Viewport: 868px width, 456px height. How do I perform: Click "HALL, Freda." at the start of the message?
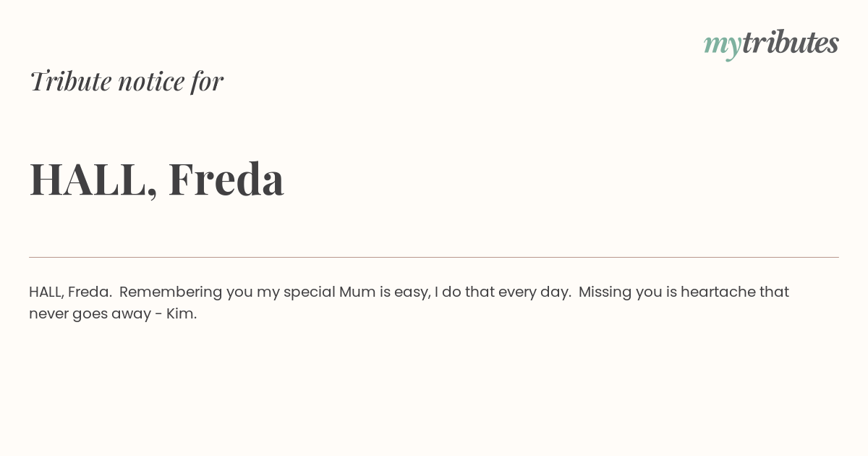click(70, 292)
